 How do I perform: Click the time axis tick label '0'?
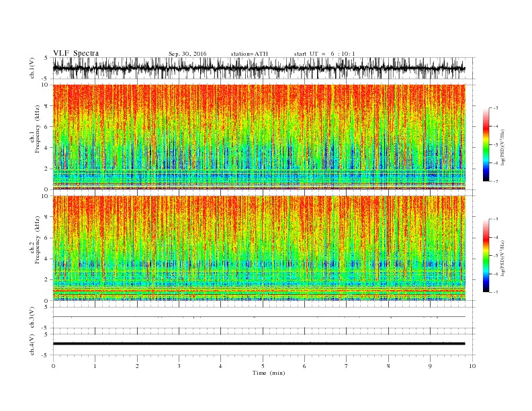point(53,366)
